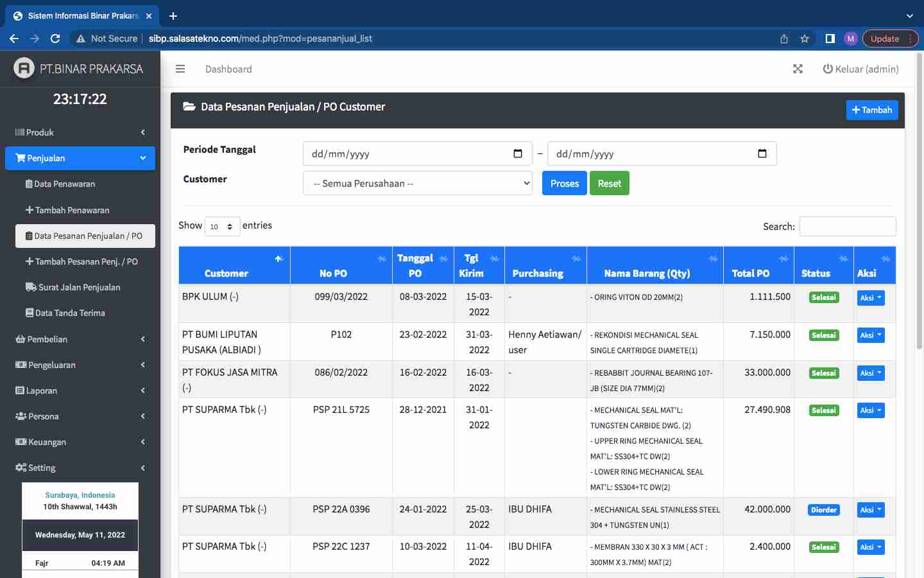924x578 pixels.
Task: Open Surat Jalan Penjualan menu item
Action: pyautogui.click(x=79, y=287)
